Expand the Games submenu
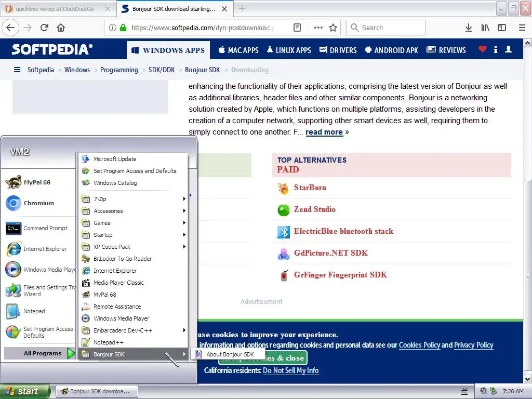Image resolution: width=532 pixels, height=399 pixels. point(134,222)
